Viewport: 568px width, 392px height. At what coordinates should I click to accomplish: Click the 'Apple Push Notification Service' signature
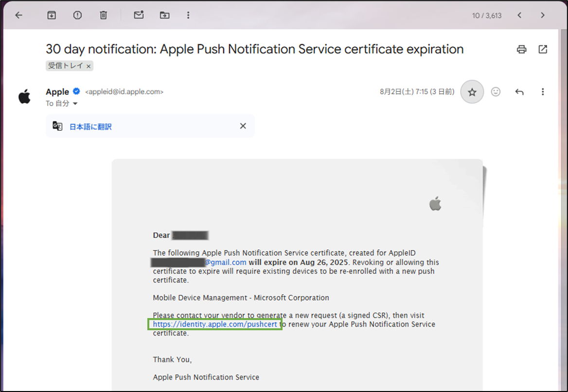pyautogui.click(x=206, y=377)
